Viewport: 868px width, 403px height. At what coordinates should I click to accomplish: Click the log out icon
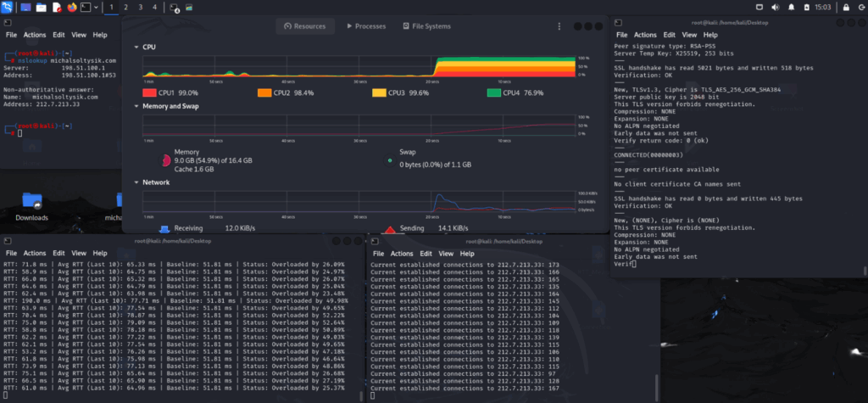pos(860,7)
